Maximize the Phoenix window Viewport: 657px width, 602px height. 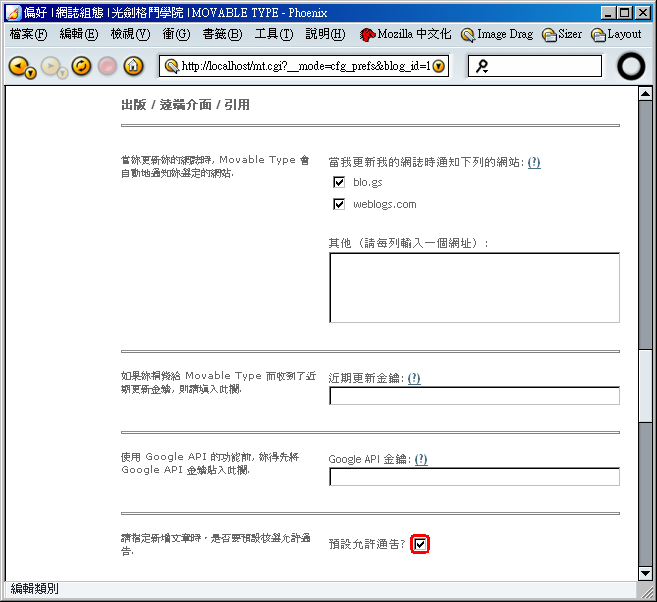tap(624, 13)
